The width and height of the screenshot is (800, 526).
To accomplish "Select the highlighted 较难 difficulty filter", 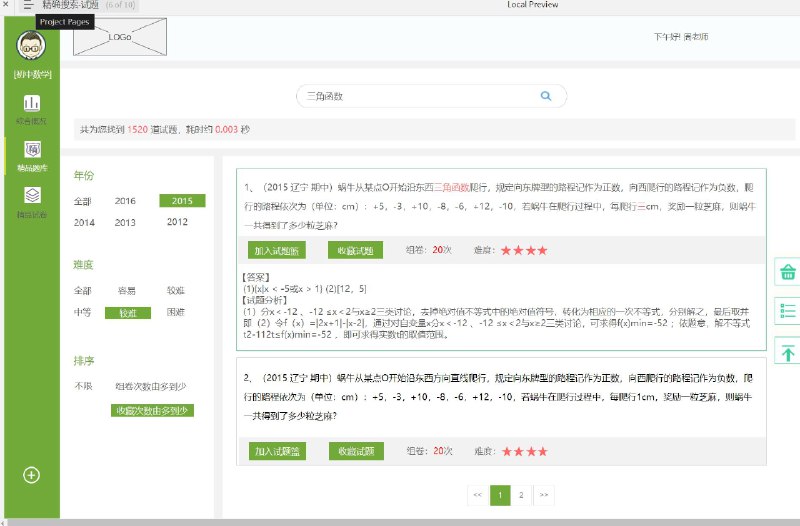I will pos(128,313).
